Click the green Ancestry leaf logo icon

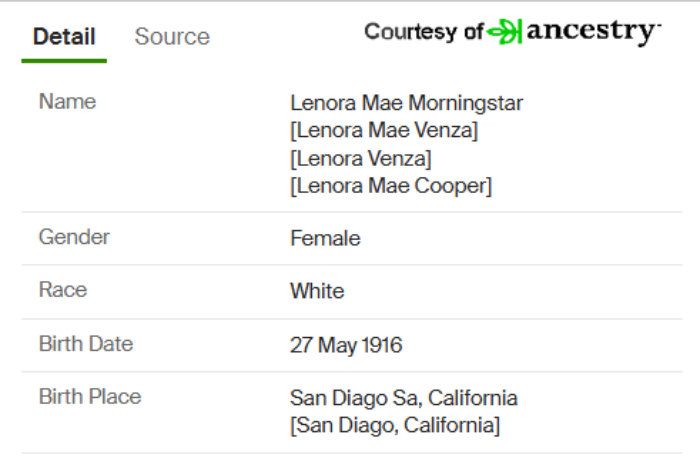[x=504, y=32]
